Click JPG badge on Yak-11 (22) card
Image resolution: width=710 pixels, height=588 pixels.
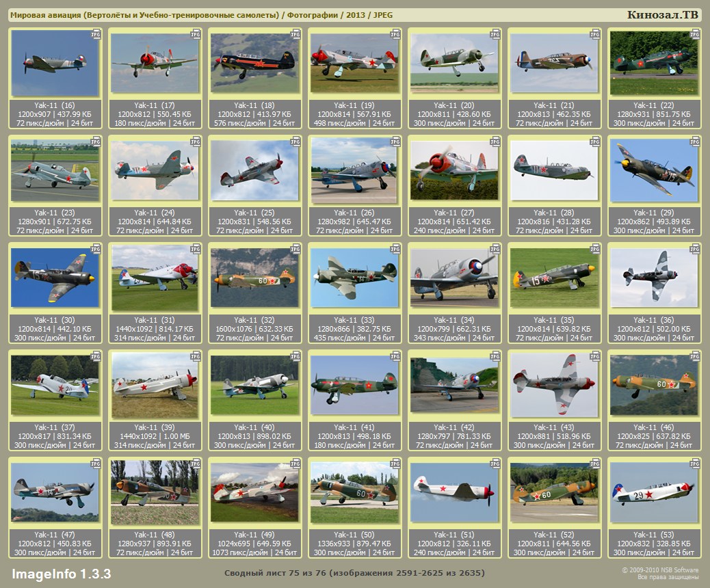(694, 34)
